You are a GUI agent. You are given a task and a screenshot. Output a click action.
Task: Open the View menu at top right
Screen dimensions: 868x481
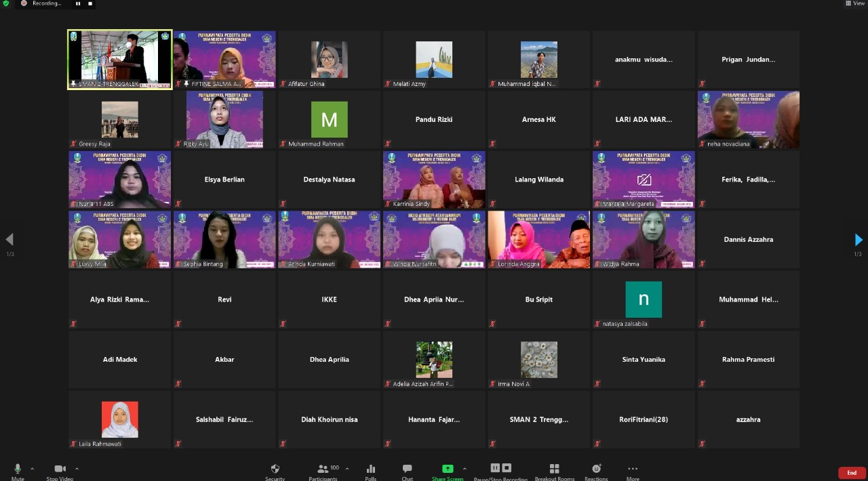(x=854, y=3)
